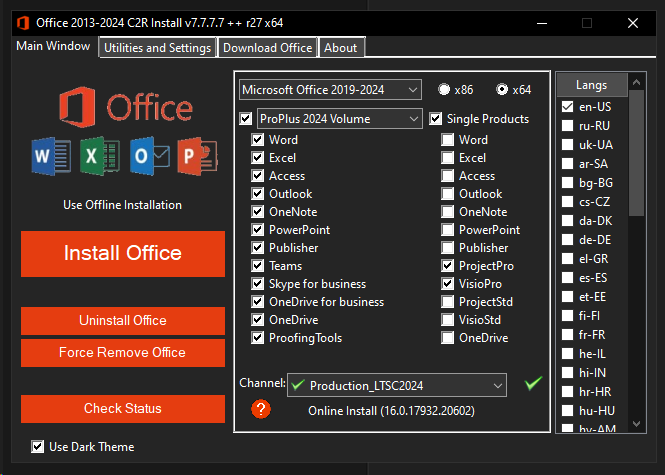Uncheck Excel in the ProPlus suite list
The image size is (665, 475).
[x=257, y=158]
